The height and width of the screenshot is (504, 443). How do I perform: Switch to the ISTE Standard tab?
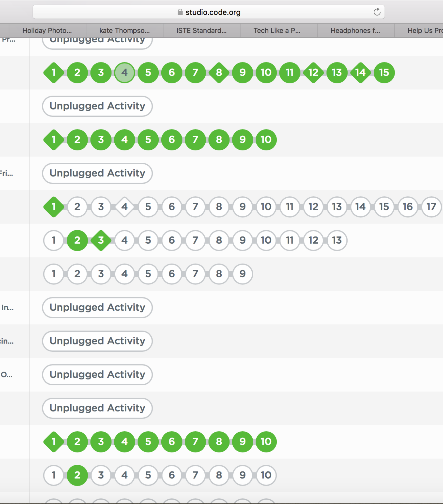(201, 31)
